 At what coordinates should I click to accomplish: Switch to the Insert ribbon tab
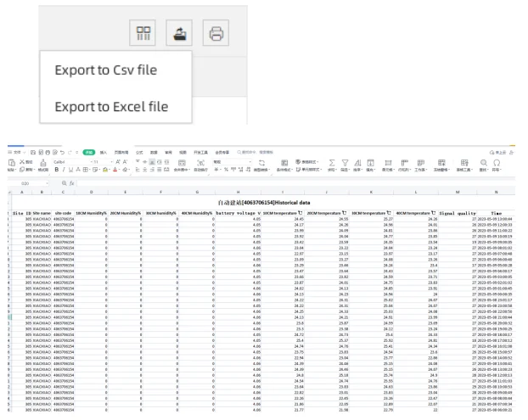pos(104,153)
